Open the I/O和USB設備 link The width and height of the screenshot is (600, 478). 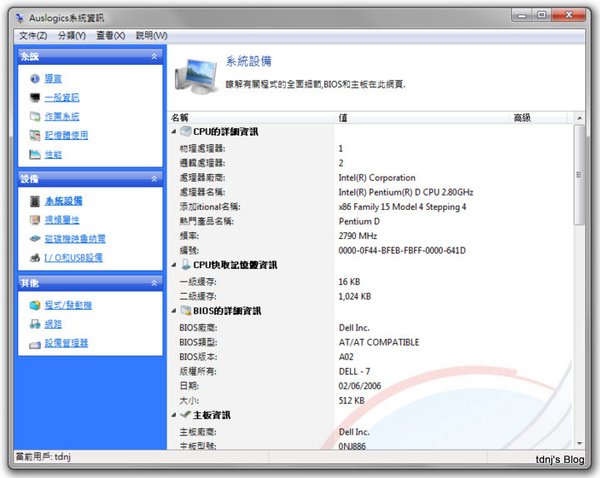[x=73, y=258]
